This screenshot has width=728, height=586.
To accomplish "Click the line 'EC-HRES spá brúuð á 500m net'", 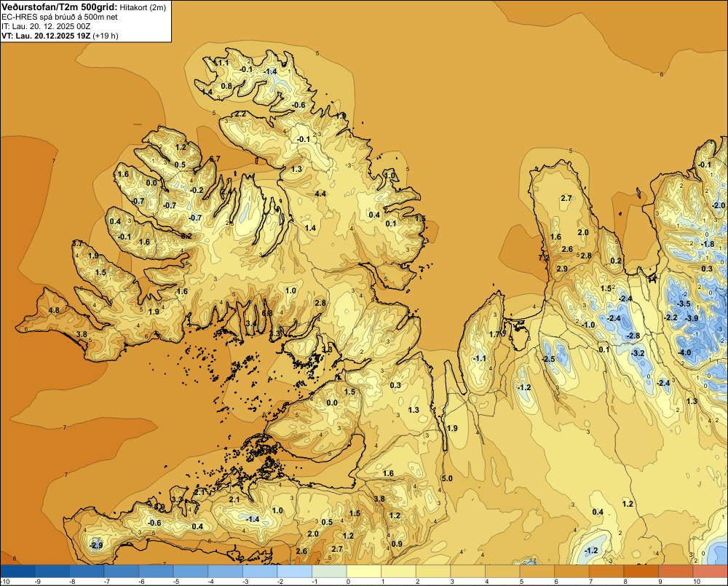I will [59, 17].
